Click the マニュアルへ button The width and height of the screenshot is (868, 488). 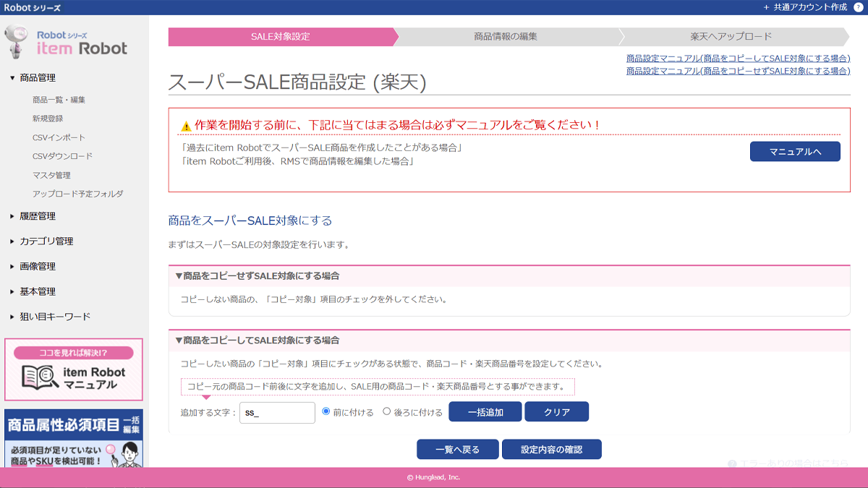coord(795,152)
